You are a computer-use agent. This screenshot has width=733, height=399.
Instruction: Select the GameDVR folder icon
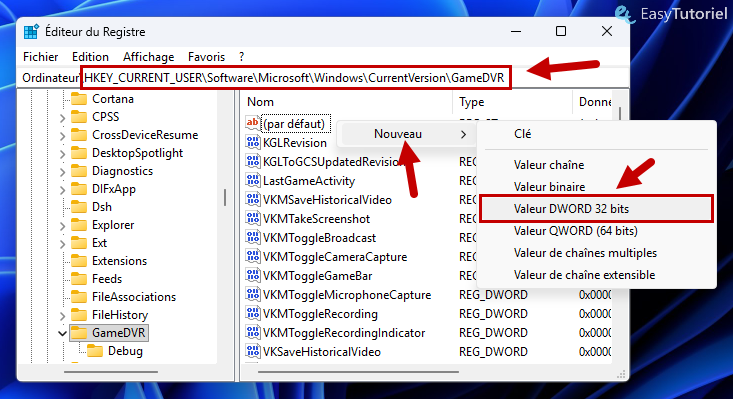[79, 333]
